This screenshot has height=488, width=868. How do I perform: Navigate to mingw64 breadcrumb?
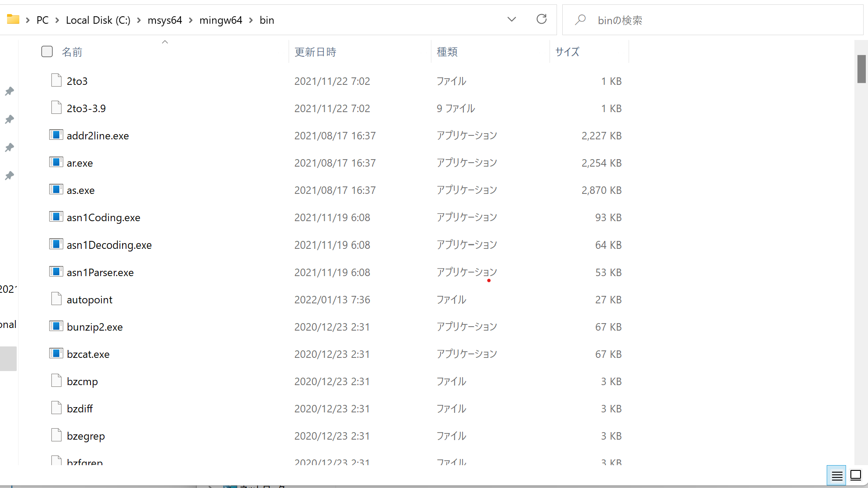[x=221, y=20]
